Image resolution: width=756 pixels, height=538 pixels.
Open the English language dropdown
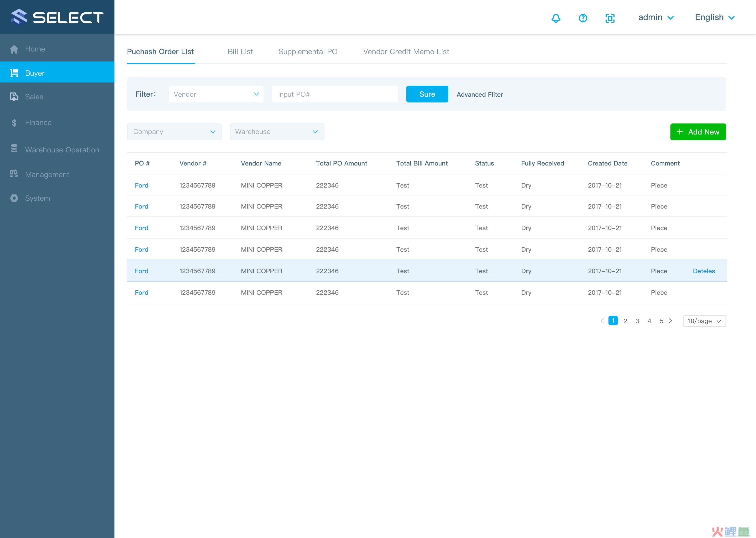pyautogui.click(x=715, y=17)
